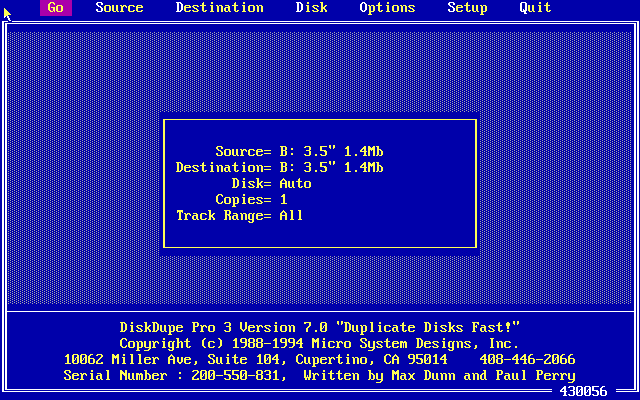The width and height of the screenshot is (640, 400).
Task: Click the Serial Number : 200-550-831 text
Action: (175, 376)
